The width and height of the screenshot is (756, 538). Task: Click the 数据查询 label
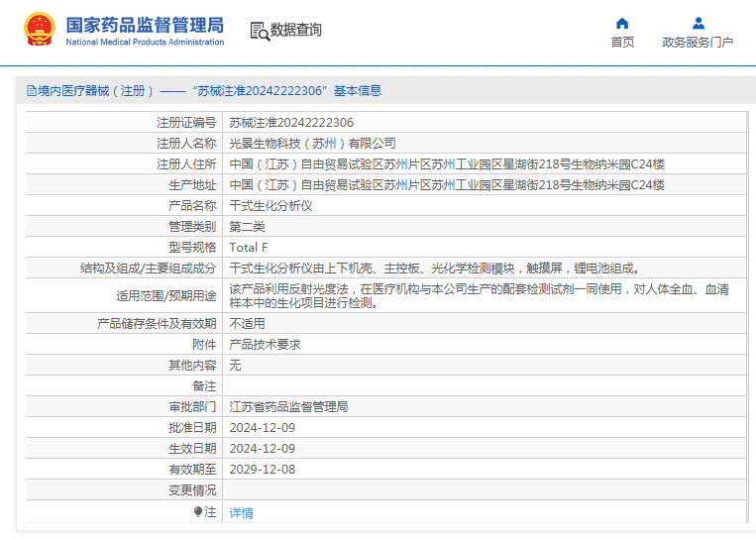point(295,30)
